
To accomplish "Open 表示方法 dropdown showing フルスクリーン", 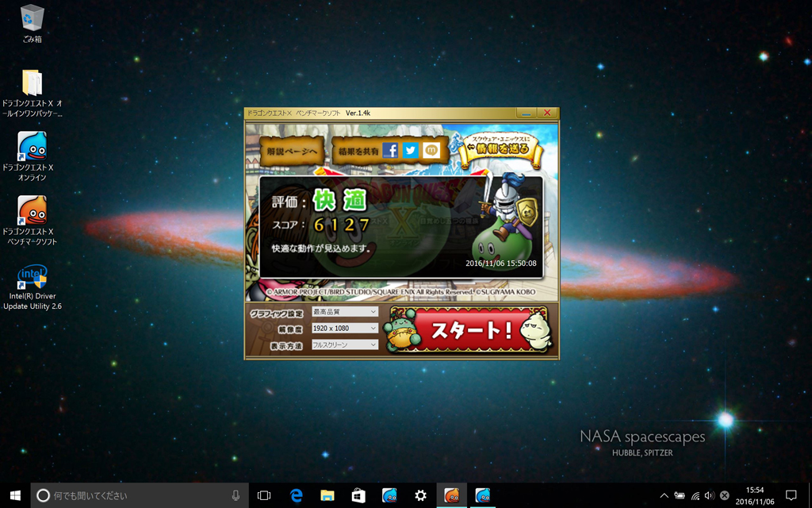I will (x=344, y=344).
